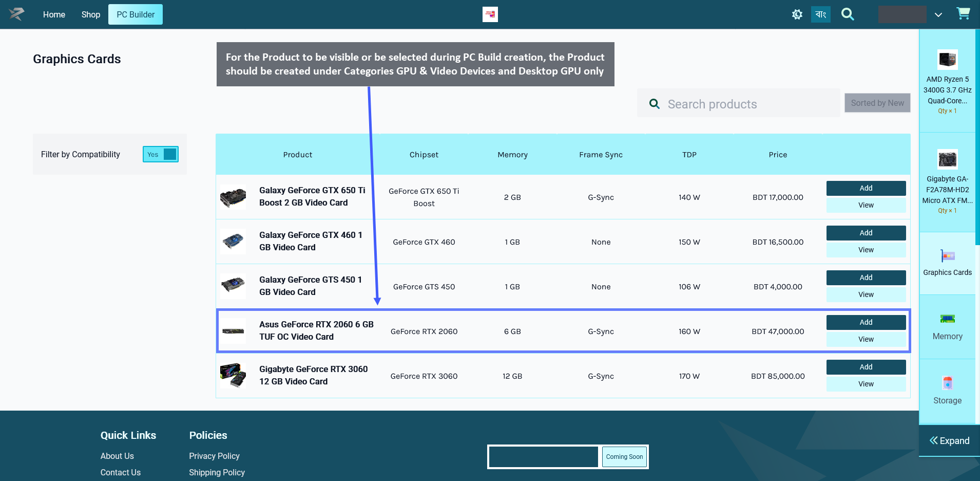
Task: Click the Asus GeForce RTX 2060 product name
Action: [316, 330]
